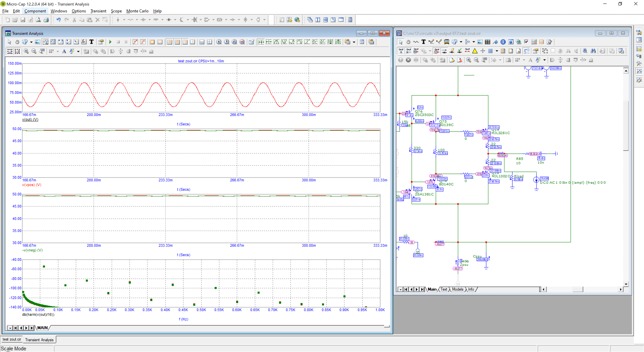Viewport: 644px width, 352px height.
Task: Click the Run (green play) analysis button
Action: (110, 42)
